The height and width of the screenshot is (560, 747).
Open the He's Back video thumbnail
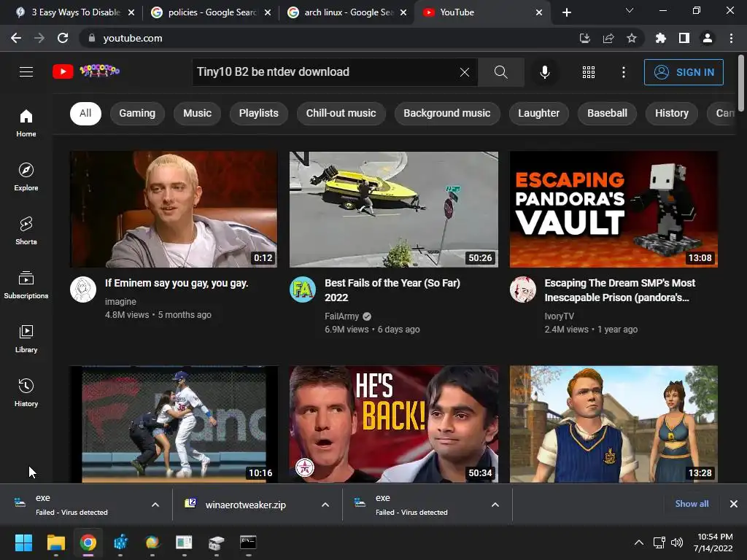point(393,424)
